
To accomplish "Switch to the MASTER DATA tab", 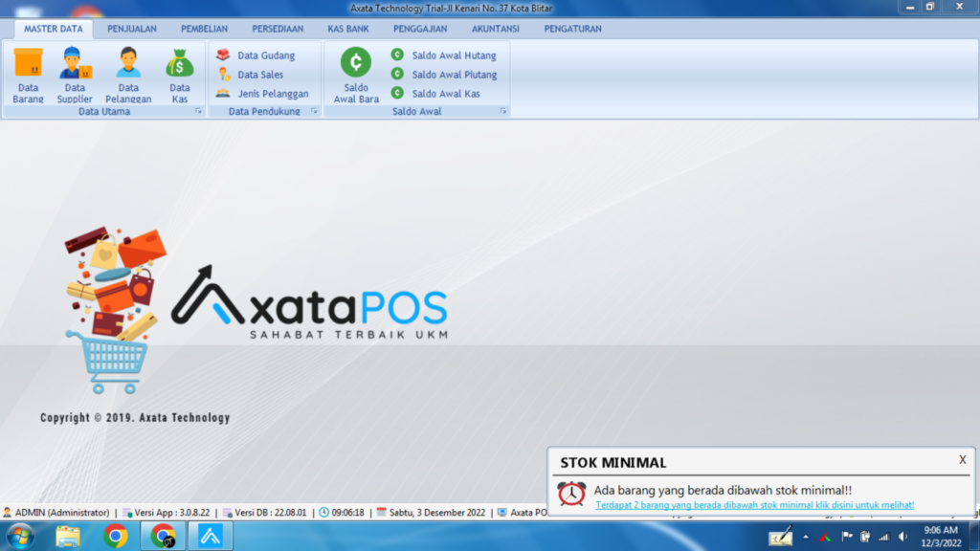I will tap(54, 29).
